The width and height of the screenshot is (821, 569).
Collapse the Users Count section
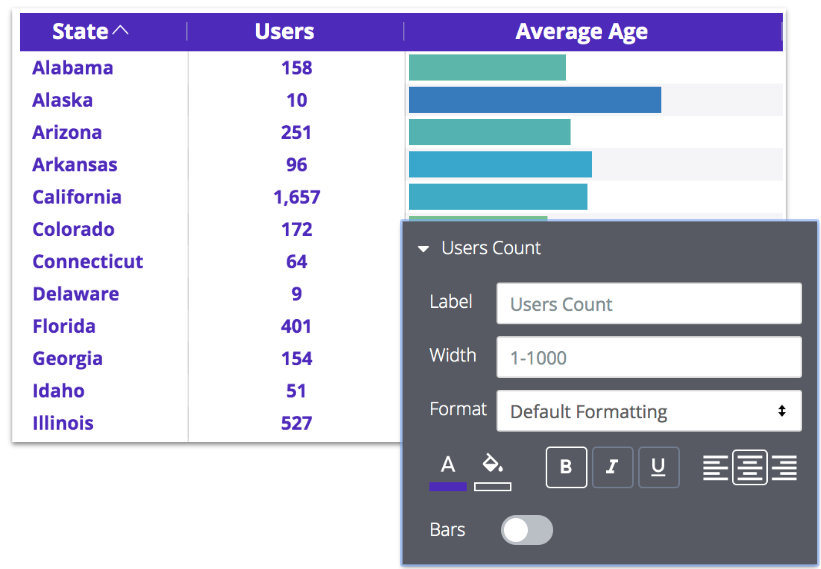point(424,248)
